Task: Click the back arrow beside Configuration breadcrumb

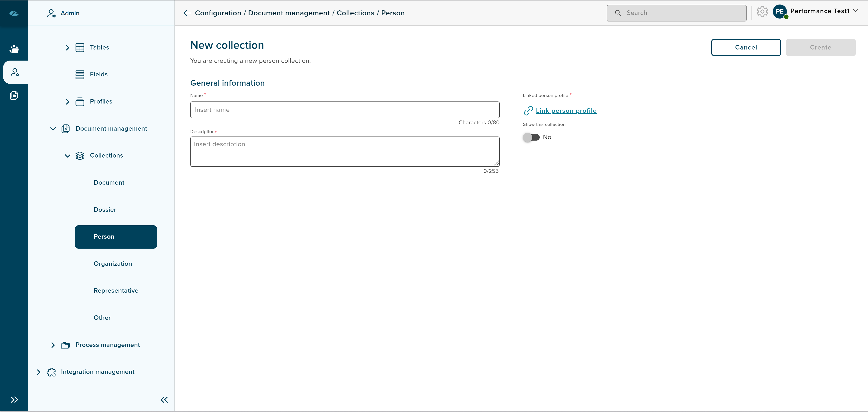Action: pos(187,13)
